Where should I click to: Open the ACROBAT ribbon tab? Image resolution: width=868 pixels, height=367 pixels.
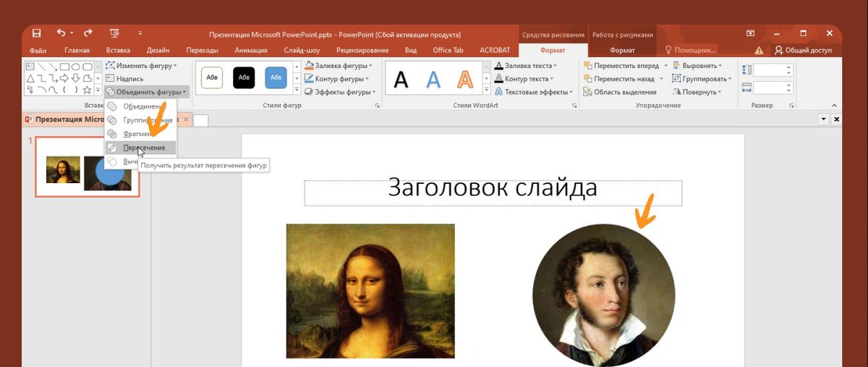495,51
